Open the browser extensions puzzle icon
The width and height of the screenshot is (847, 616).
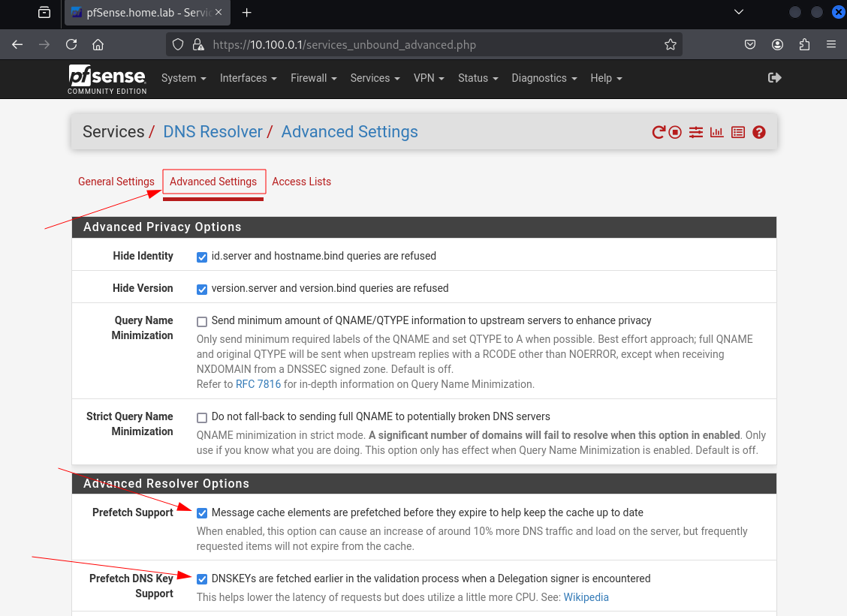point(804,45)
